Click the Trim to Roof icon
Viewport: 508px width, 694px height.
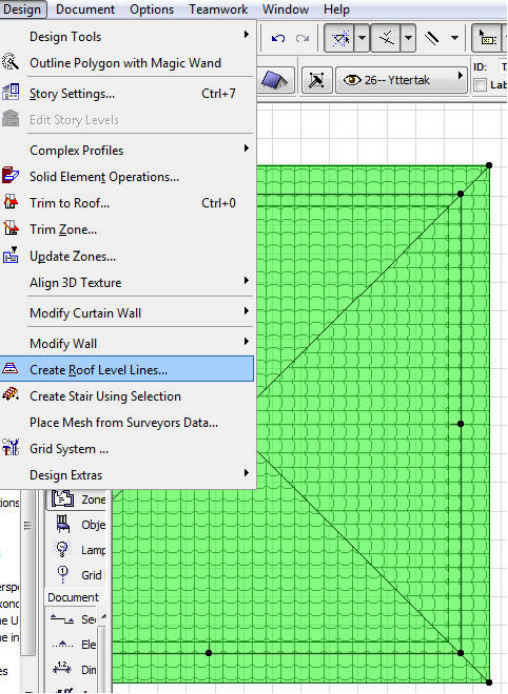tap(10, 202)
